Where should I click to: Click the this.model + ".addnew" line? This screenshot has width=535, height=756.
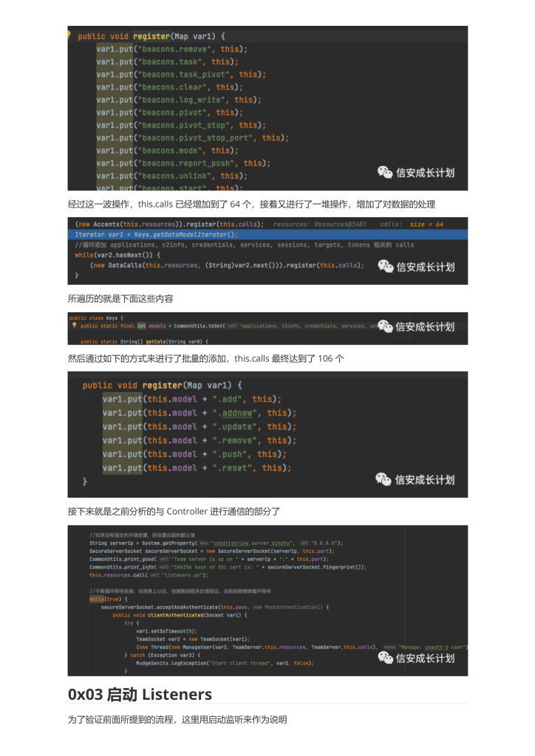pyautogui.click(x=200, y=413)
